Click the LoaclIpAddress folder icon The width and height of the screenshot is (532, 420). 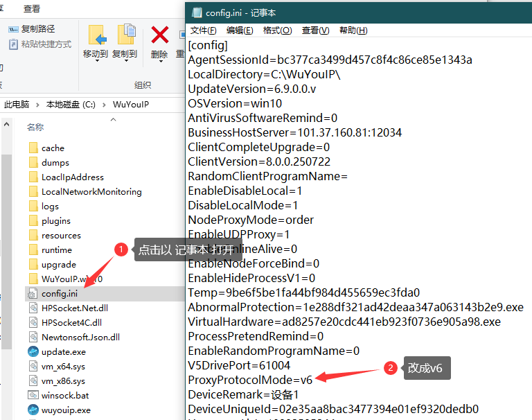pos(33,177)
